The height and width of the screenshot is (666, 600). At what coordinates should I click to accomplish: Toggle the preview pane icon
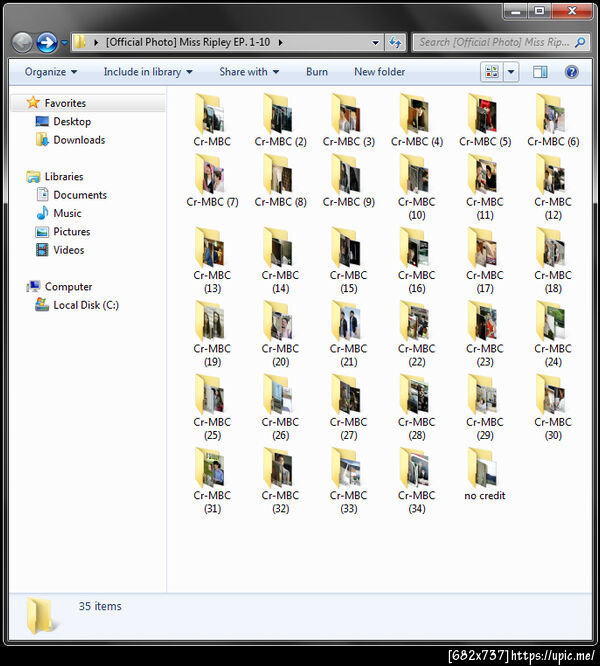tap(540, 72)
